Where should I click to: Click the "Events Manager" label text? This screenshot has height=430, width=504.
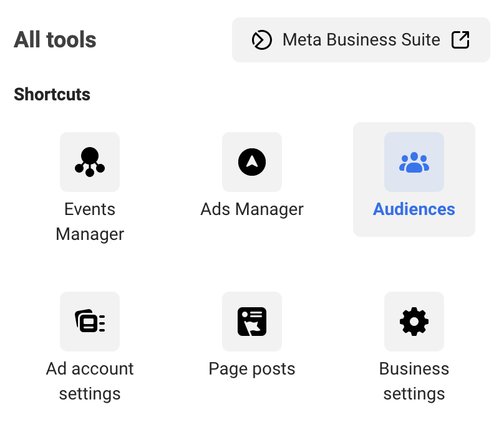[x=90, y=222]
